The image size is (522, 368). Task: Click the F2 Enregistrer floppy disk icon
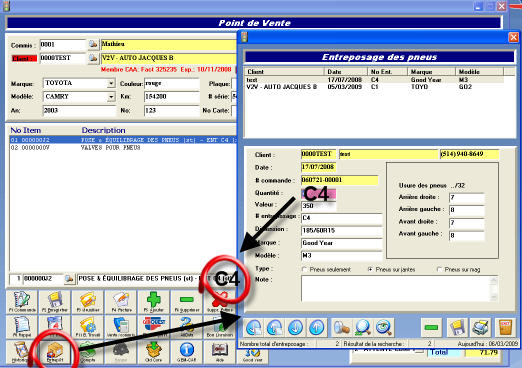coord(55,301)
